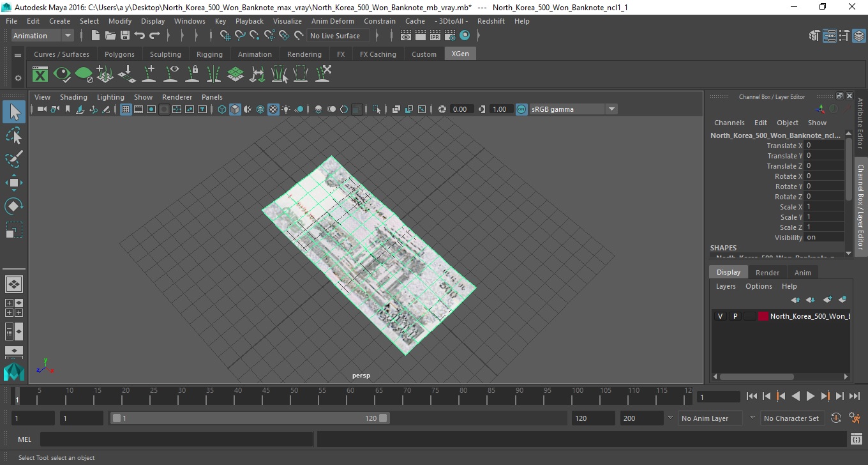Open the Animation menu set dropdown
Viewport: 868px width, 465px height.
pos(43,36)
